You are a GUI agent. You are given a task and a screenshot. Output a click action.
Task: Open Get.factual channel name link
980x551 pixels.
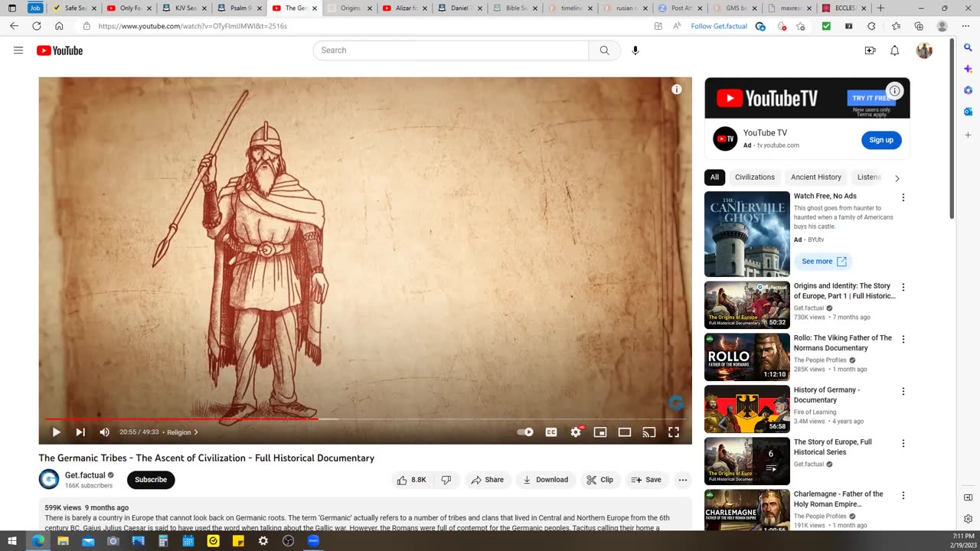(85, 475)
